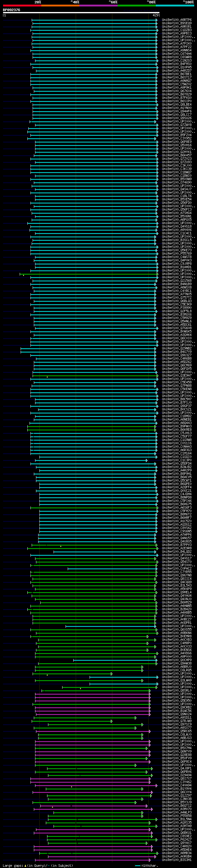Click the alignment bar for UniRef100_C3Y952
This screenshot has height=868, width=197.
(x=92, y=139)
